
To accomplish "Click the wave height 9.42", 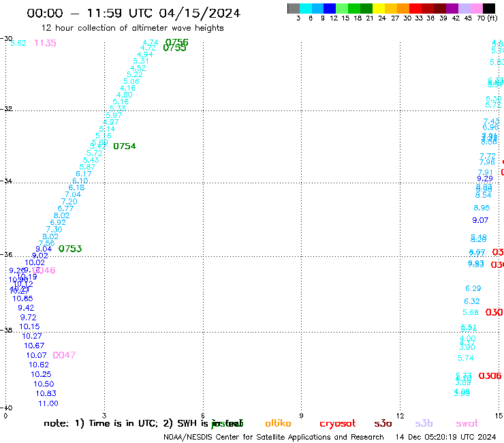I will pyautogui.click(x=26, y=308).
